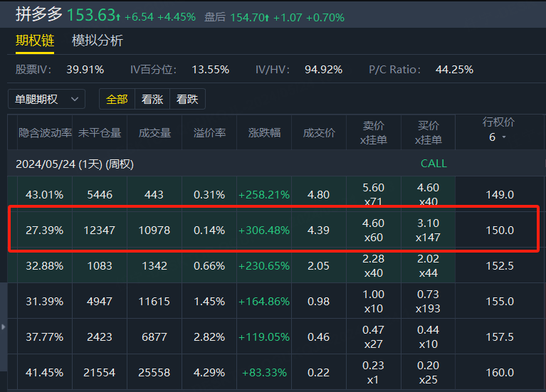
Task: Click the 25558 volume cell
Action: tap(154, 372)
